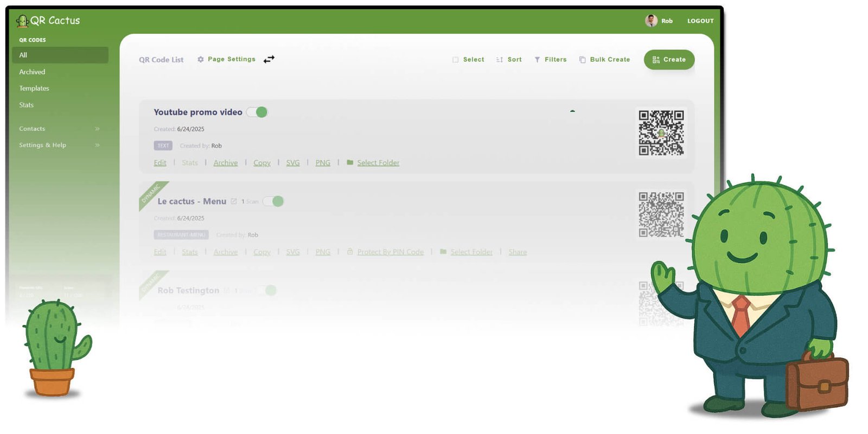This screenshot has height=434, width=868.
Task: Log out via LOGOUT link
Action: click(700, 21)
